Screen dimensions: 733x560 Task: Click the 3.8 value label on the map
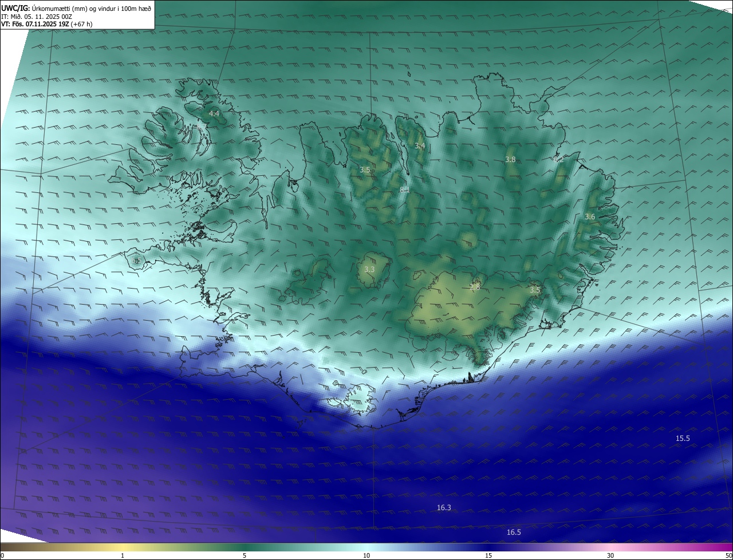pyautogui.click(x=510, y=159)
